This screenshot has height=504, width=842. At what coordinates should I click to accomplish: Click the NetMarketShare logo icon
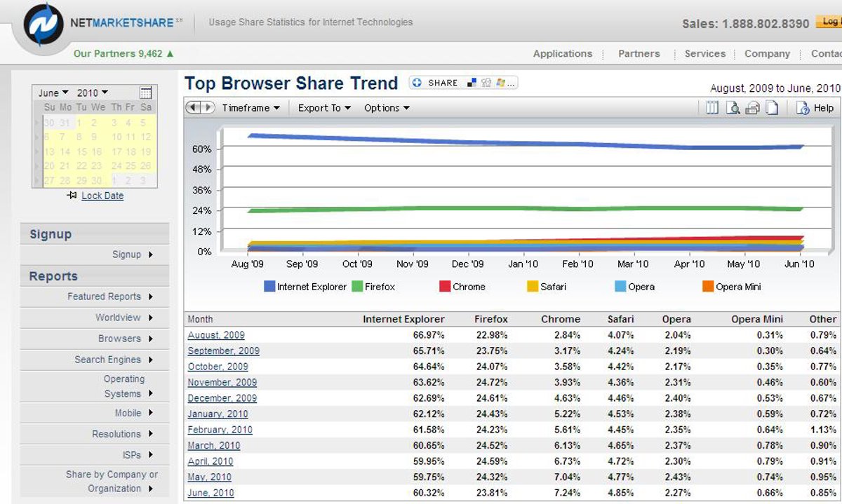pyautogui.click(x=44, y=25)
